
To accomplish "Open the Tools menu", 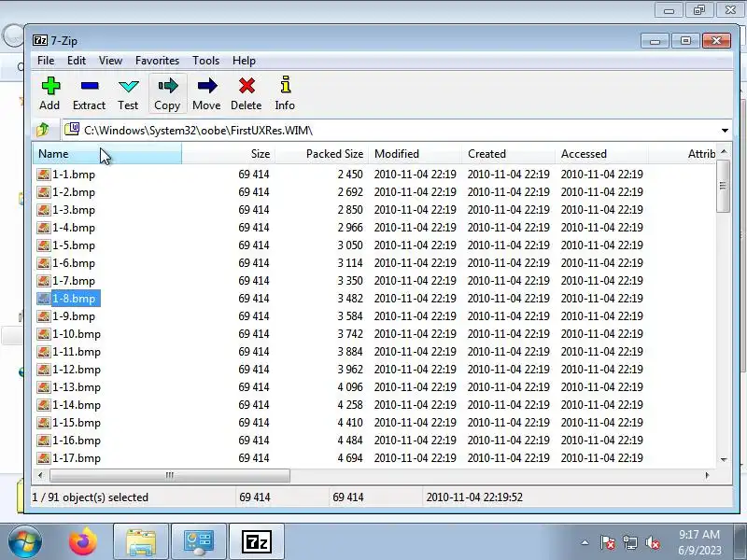I will (205, 61).
